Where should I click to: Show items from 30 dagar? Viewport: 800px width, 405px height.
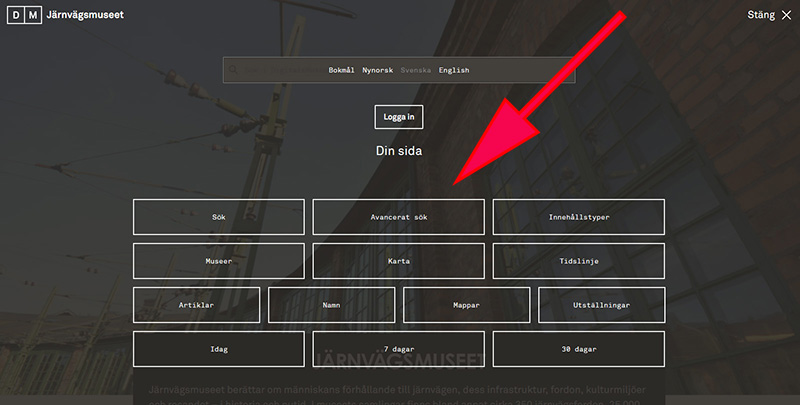click(579, 349)
